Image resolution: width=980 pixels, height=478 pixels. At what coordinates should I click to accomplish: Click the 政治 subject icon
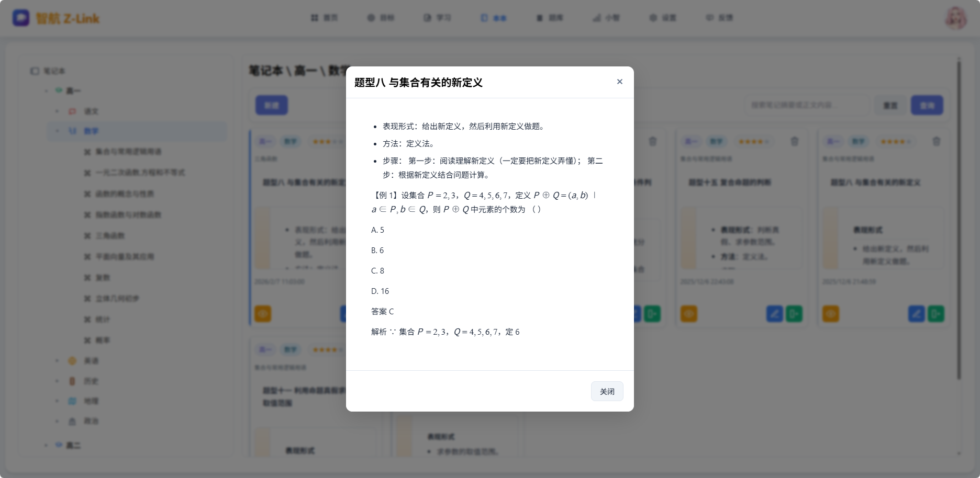click(72, 421)
